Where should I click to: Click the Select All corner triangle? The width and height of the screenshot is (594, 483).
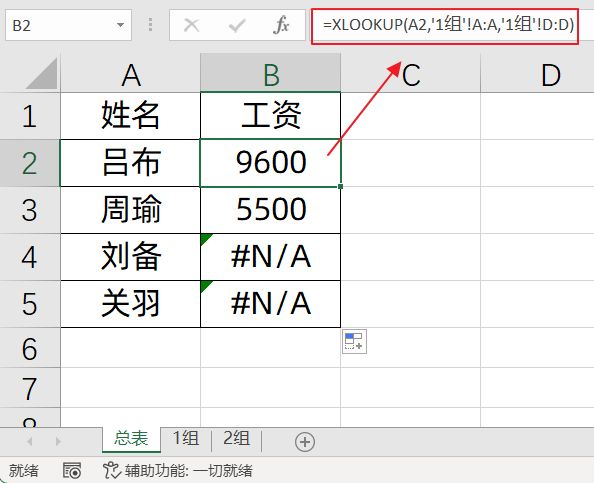pyautogui.click(x=42, y=73)
